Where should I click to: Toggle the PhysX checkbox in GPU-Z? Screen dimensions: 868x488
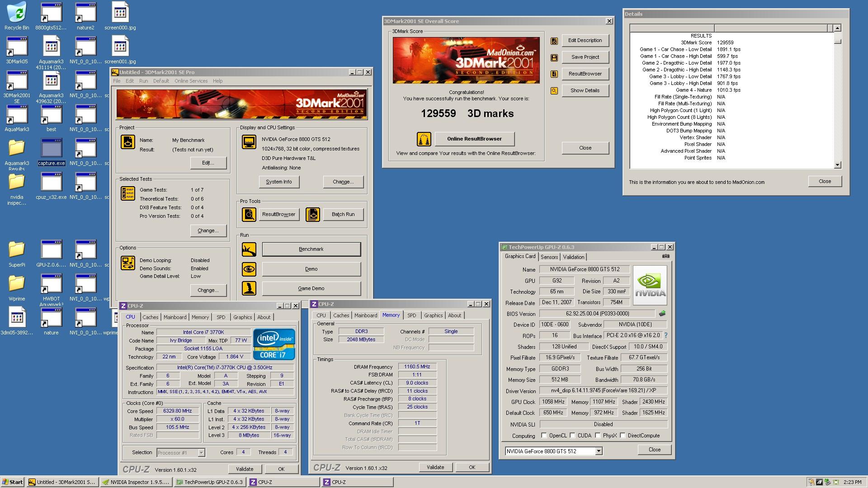pos(598,436)
